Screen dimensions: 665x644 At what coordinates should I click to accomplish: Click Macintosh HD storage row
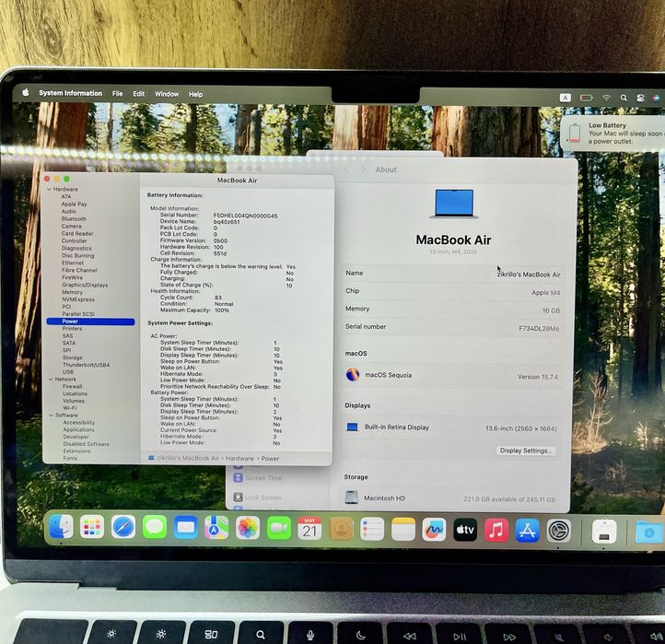pyautogui.click(x=450, y=498)
